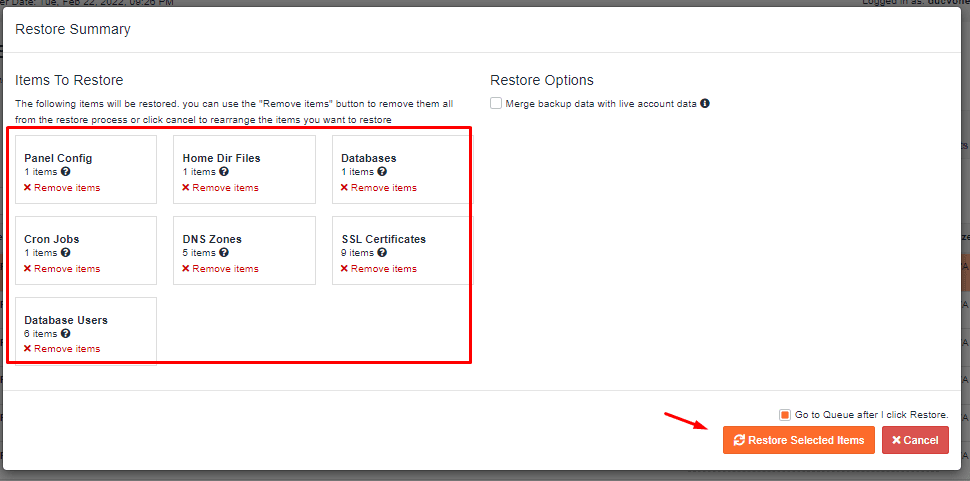Click help icon beside Databases items count
The image size is (970, 481).
coord(382,172)
